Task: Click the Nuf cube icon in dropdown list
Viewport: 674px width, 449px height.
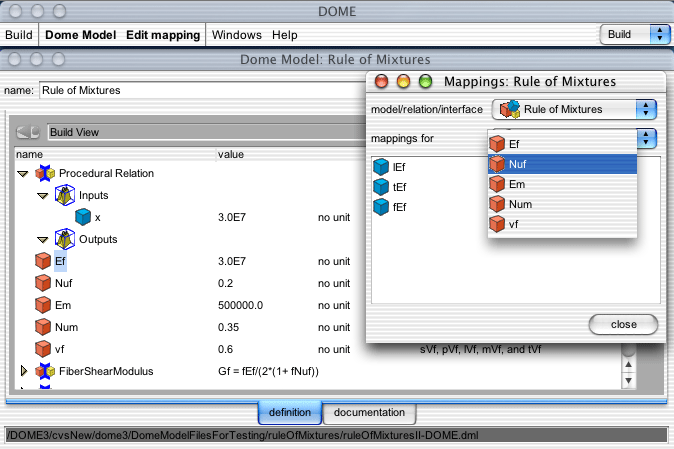Action: pyautogui.click(x=497, y=164)
